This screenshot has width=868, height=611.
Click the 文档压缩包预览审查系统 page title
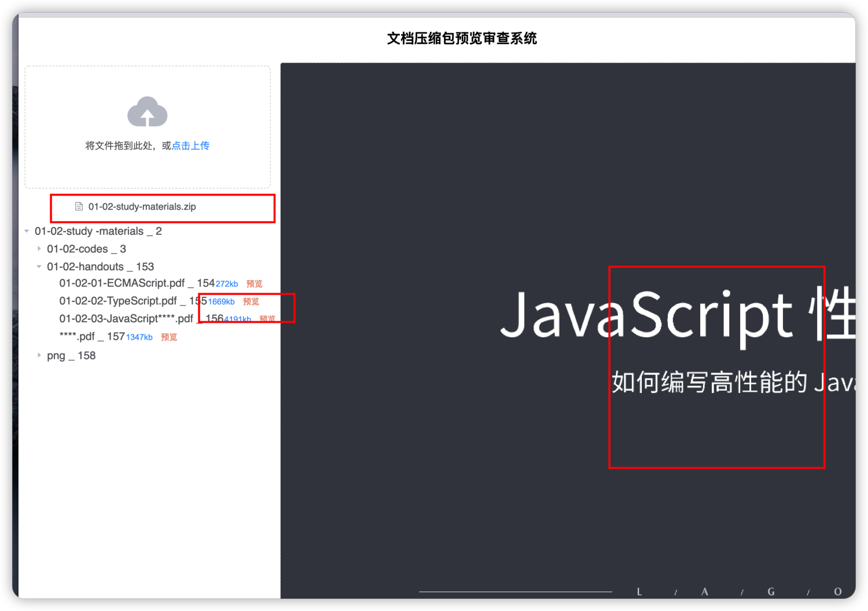coord(462,38)
